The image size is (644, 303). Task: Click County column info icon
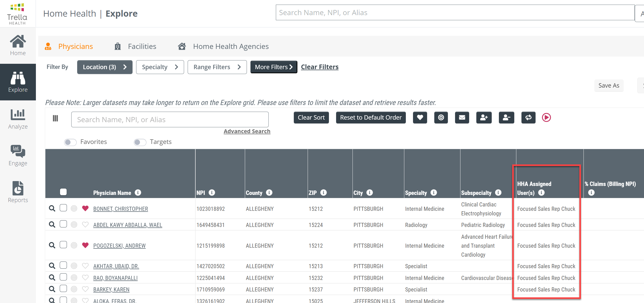pyautogui.click(x=269, y=192)
